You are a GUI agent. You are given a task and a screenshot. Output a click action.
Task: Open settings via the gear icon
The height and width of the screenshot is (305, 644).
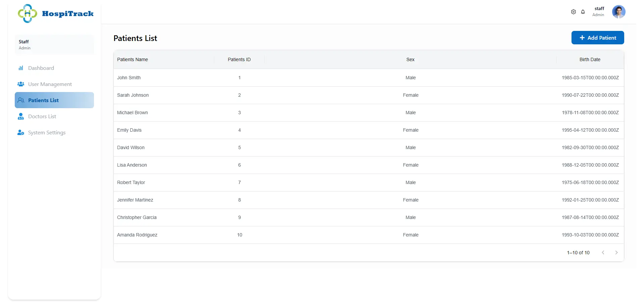573,12
